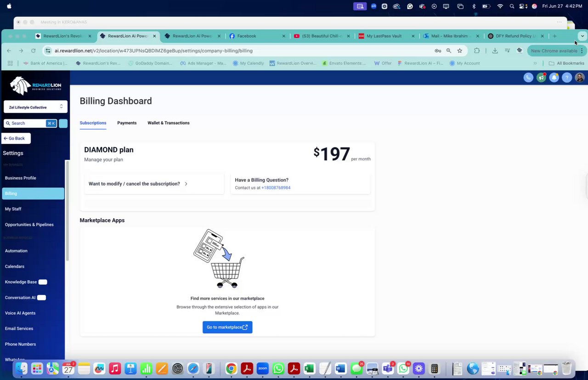Click the Go Back button
This screenshot has width=588, height=380.
[x=16, y=138]
